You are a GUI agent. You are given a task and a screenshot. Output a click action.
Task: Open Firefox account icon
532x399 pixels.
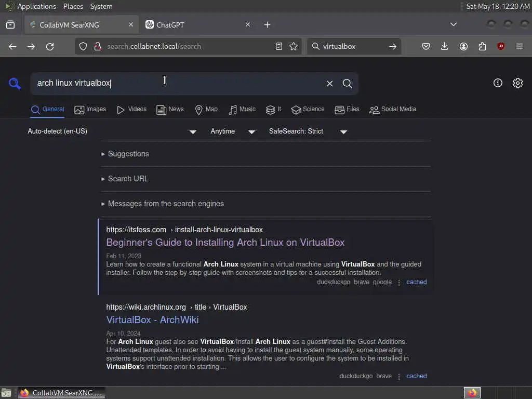[463, 46]
